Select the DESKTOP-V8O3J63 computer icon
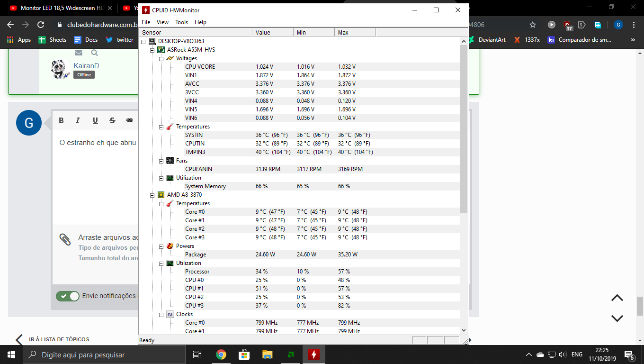This screenshot has width=644, height=364. click(152, 41)
